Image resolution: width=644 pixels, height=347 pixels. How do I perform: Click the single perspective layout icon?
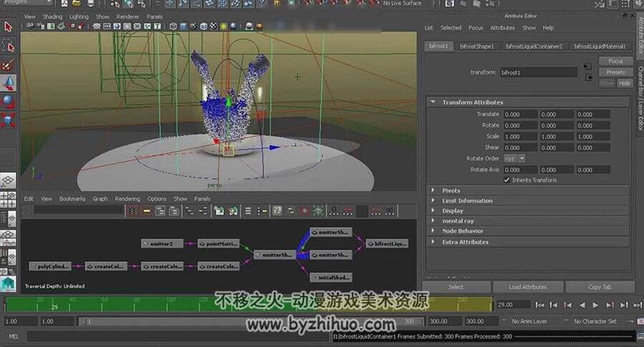[x=8, y=181]
